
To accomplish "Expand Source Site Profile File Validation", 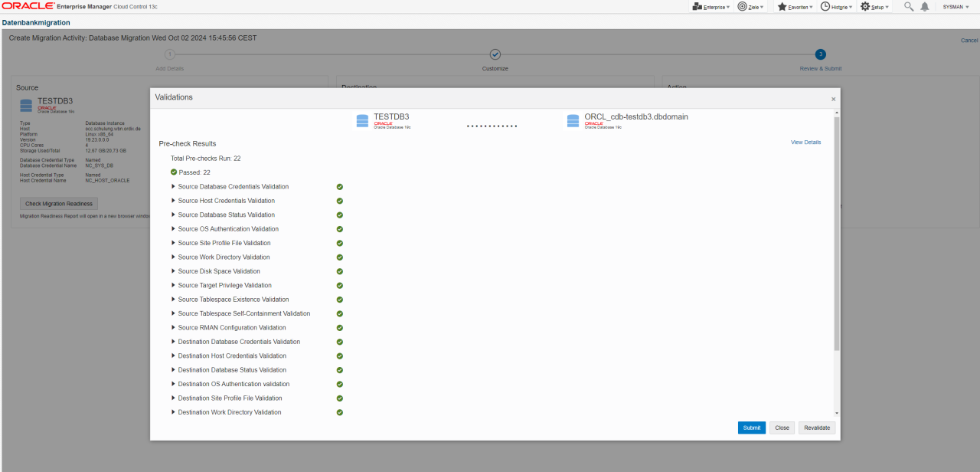I will 174,243.
